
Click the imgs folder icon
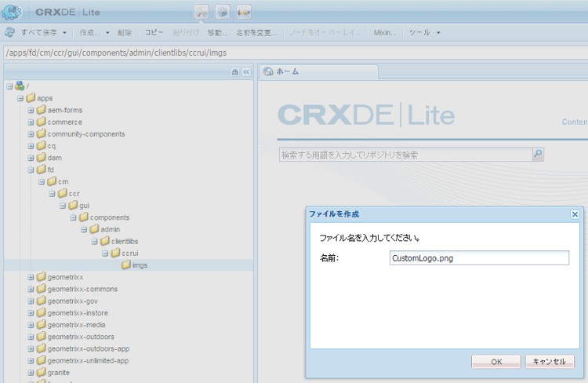(x=126, y=265)
